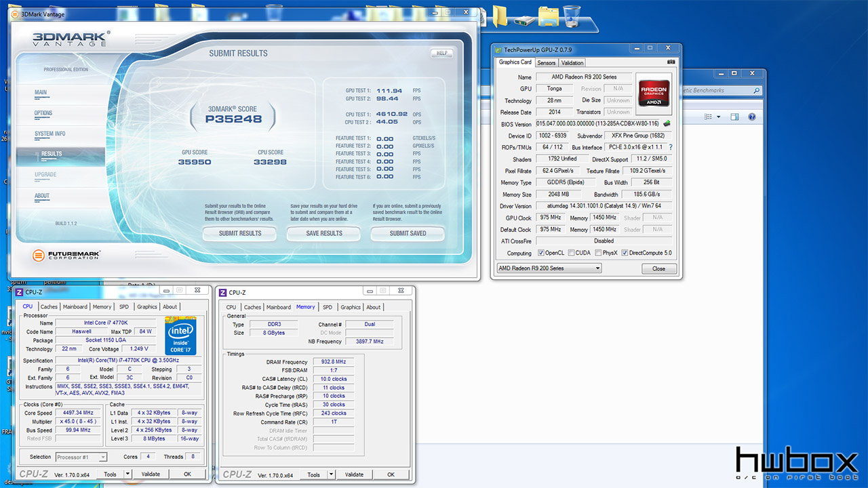Open the Mainboard tab in left CPU-Z
This screenshot has height=488, width=868.
[75, 307]
